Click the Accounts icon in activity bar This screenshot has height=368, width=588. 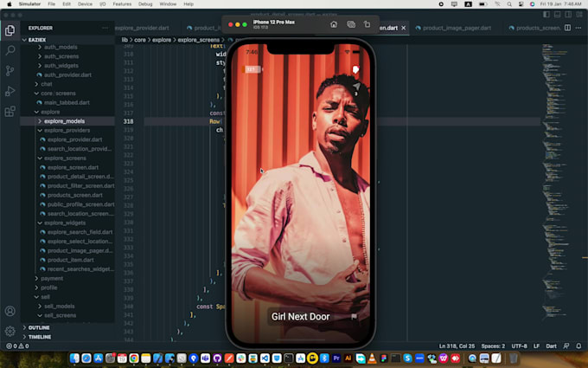click(x=10, y=312)
